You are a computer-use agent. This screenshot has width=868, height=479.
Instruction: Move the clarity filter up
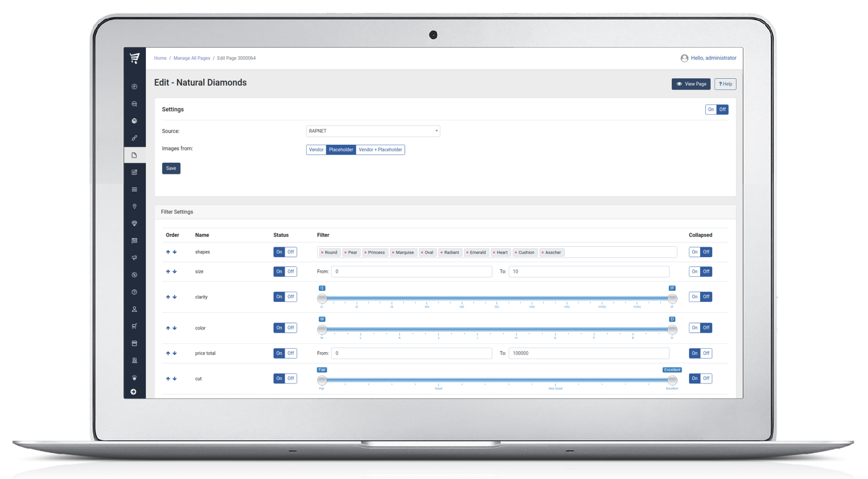pos(168,297)
